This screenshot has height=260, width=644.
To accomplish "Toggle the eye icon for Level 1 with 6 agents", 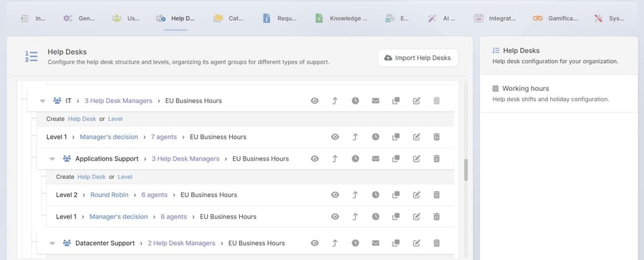I will coord(335,216).
